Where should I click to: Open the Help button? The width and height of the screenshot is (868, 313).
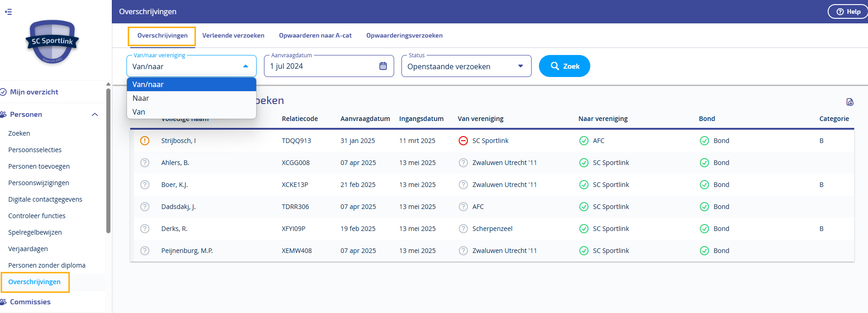(x=848, y=11)
